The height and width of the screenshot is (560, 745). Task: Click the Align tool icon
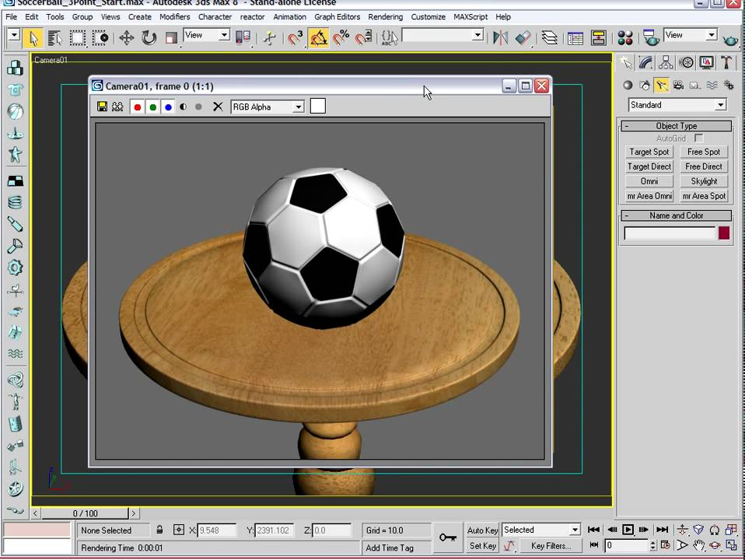pyautogui.click(x=523, y=37)
